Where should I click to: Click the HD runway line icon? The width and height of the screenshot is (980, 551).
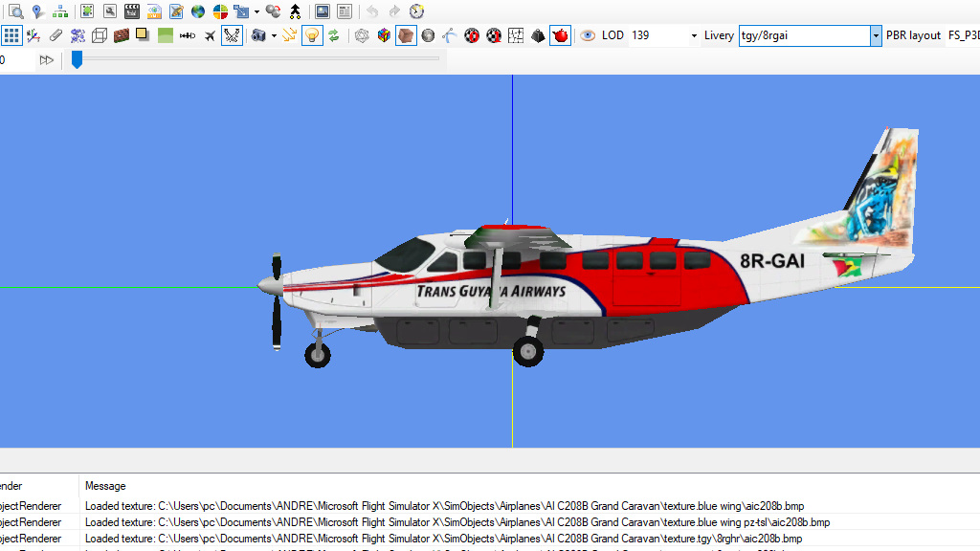(x=188, y=35)
